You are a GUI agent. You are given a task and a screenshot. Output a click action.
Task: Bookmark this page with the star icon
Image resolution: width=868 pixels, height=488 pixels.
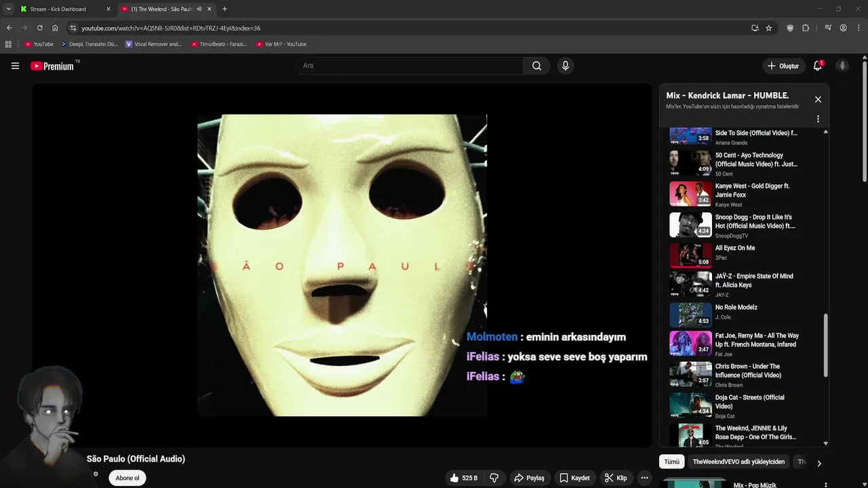768,28
